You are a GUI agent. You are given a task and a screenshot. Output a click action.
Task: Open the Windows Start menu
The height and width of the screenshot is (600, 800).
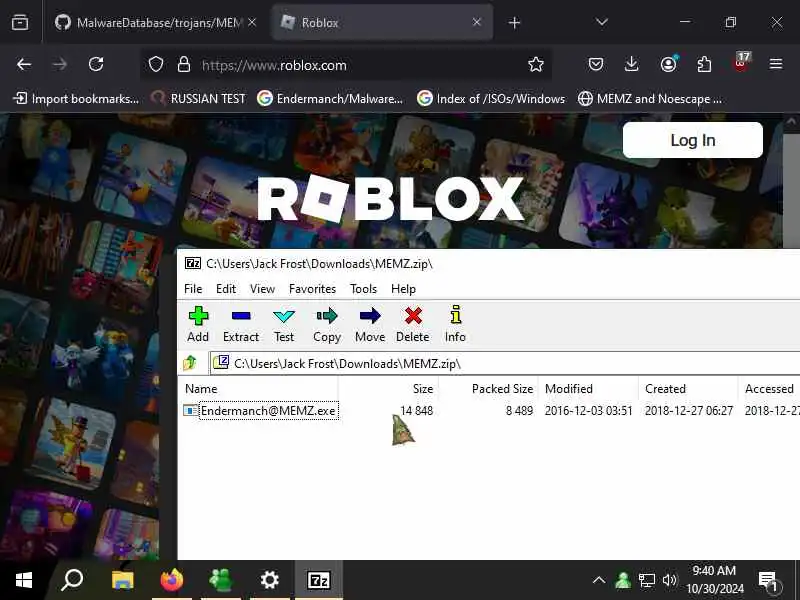[x=23, y=580]
